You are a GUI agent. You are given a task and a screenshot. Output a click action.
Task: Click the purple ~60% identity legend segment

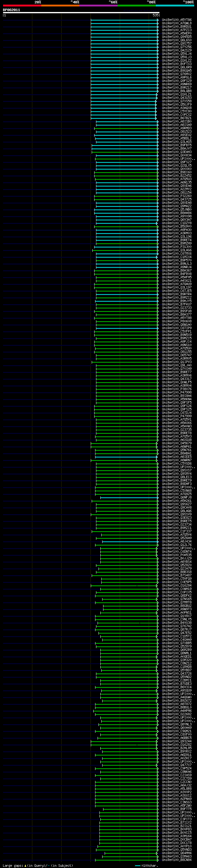(99, 6)
